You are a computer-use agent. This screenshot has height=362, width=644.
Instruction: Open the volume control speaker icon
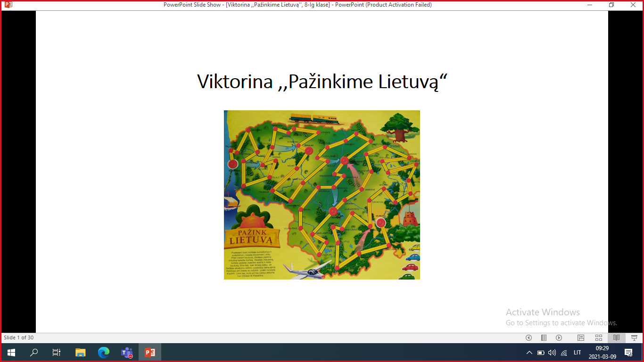click(x=552, y=353)
